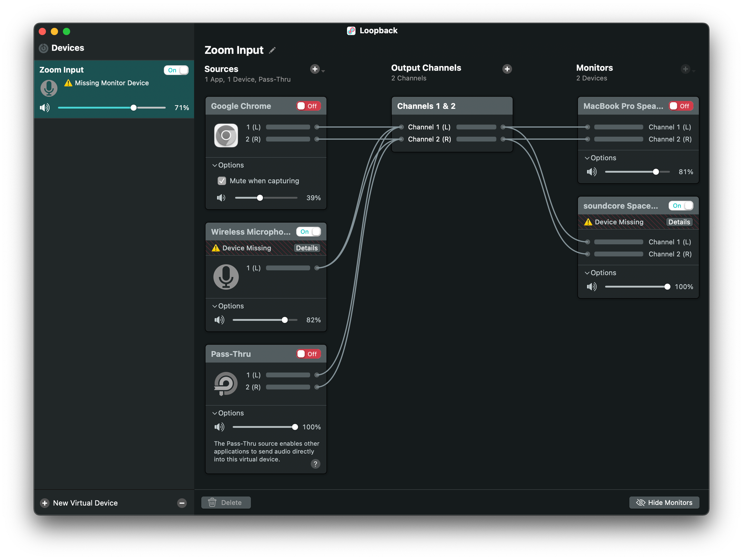Click the soundcore 100% volume slider handle
Screen dimensions: 743x560
point(667,287)
